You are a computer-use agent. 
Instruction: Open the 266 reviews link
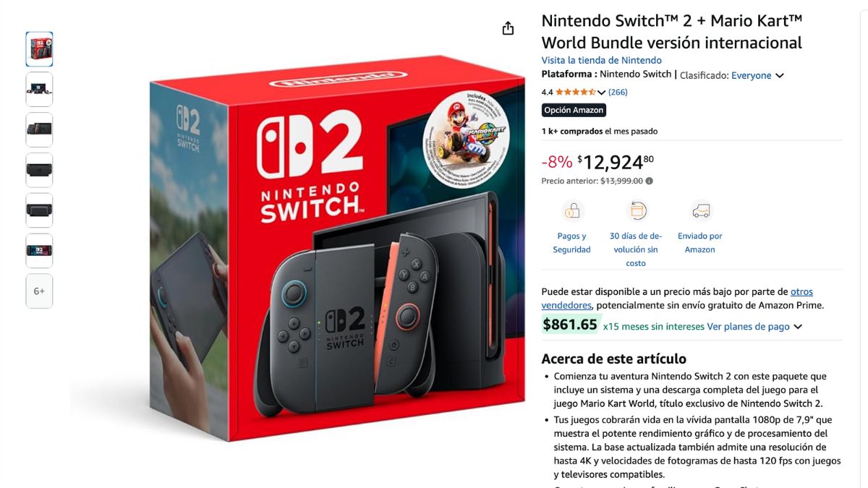[x=618, y=92]
